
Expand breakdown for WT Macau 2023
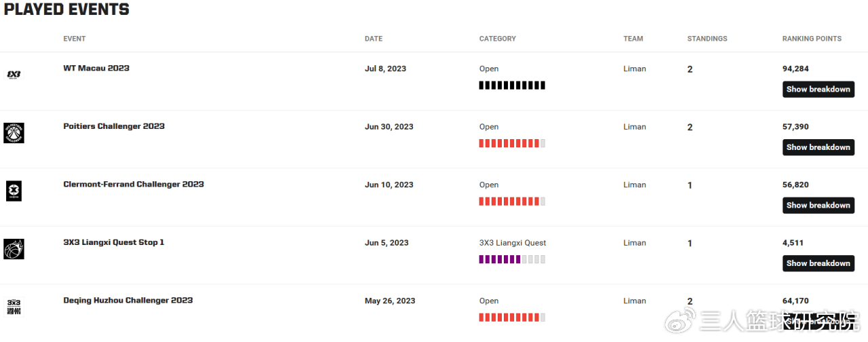click(x=818, y=90)
